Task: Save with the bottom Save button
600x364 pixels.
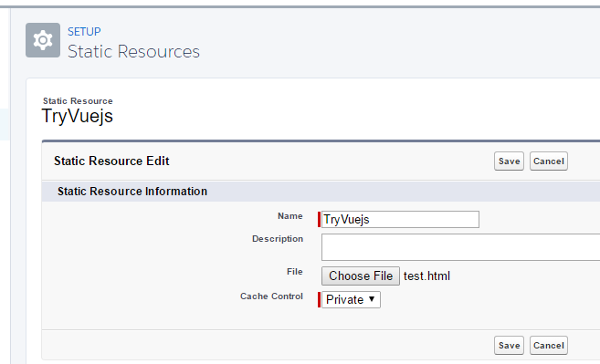Action: [x=509, y=345]
